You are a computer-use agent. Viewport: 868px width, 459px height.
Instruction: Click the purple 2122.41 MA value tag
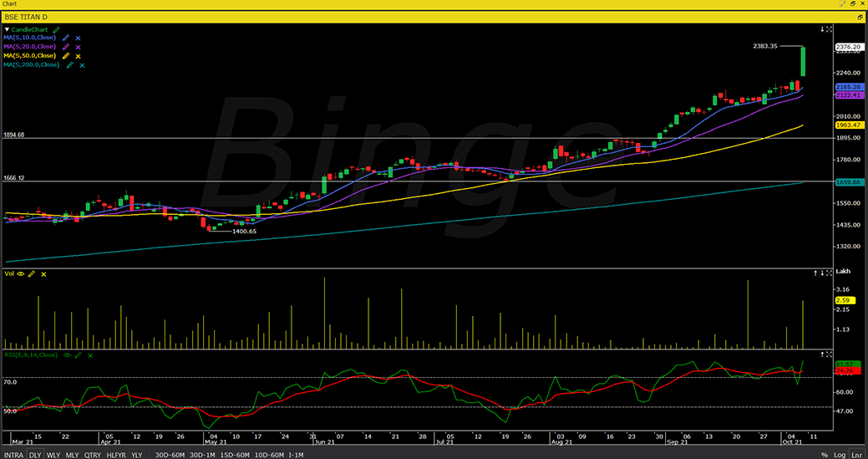click(x=850, y=95)
